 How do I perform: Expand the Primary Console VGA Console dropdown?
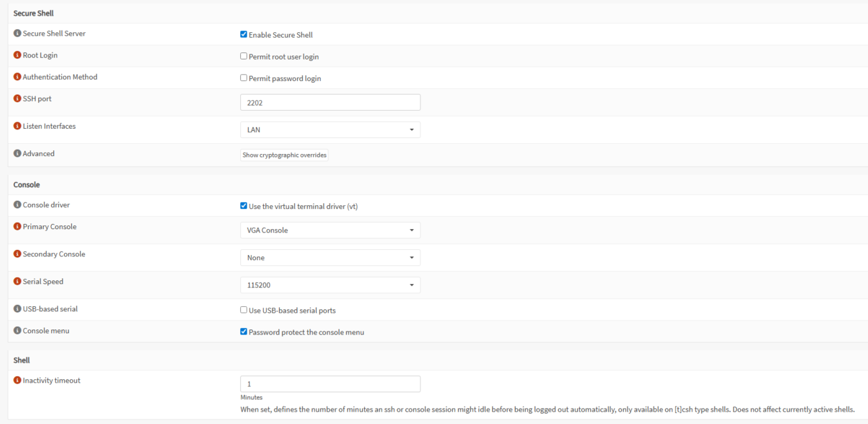click(x=330, y=230)
